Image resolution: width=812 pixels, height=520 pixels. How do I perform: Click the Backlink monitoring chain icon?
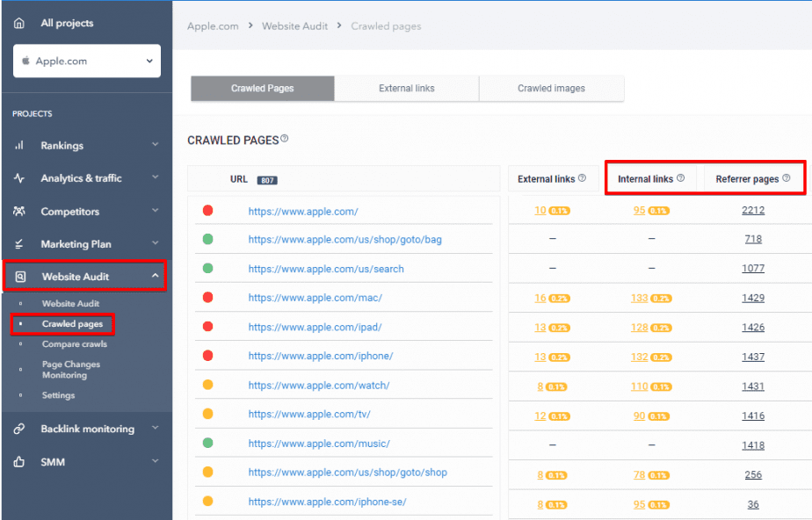click(x=19, y=429)
